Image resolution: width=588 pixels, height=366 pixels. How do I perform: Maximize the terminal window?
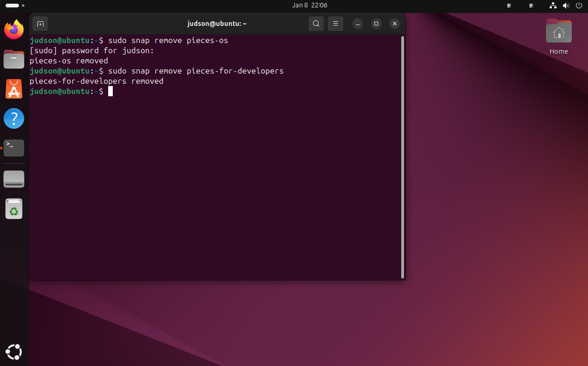coord(376,24)
